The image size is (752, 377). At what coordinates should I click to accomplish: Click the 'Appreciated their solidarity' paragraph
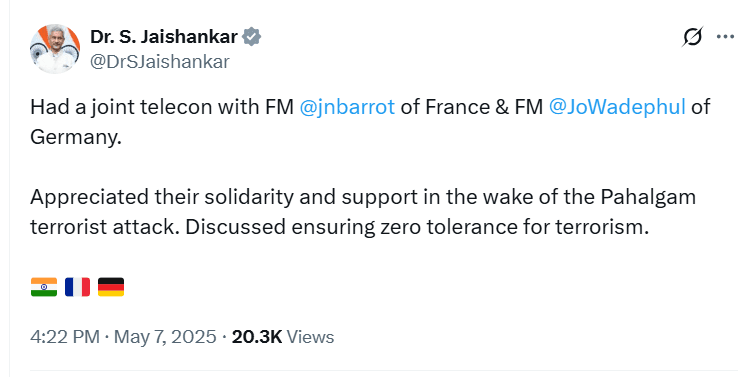363,212
